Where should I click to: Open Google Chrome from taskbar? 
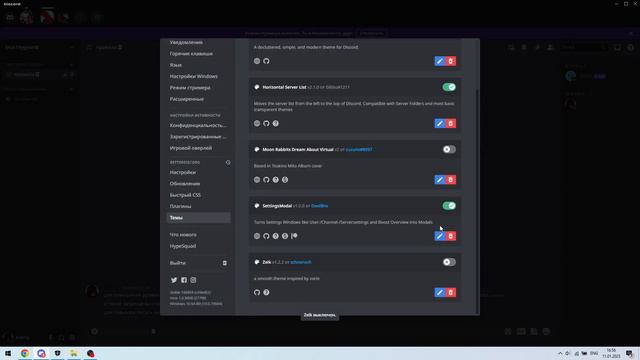(25, 353)
